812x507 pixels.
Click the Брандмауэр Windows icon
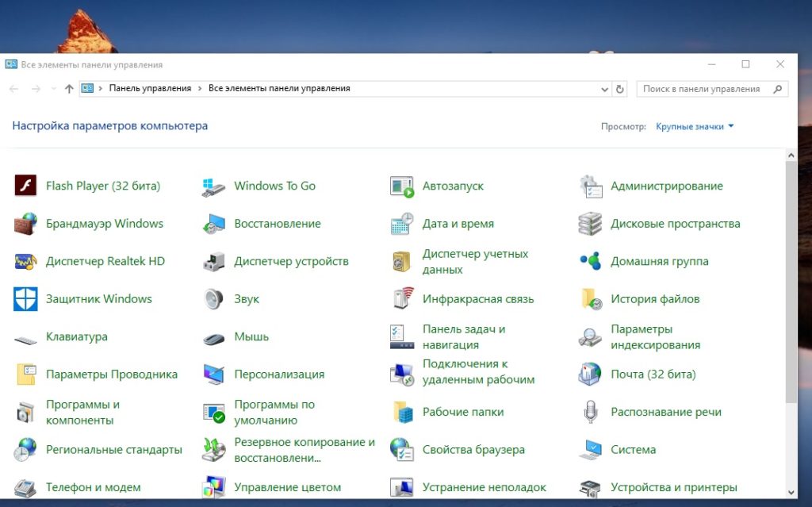coord(26,224)
